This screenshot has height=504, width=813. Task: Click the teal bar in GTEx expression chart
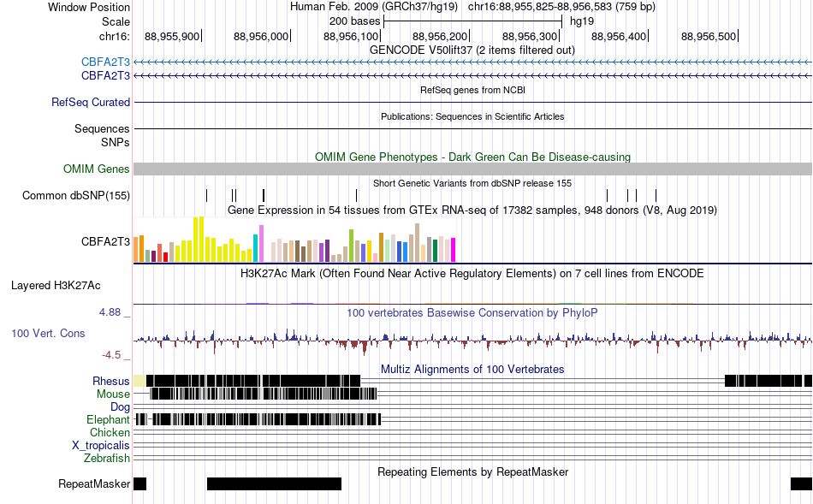[x=256, y=248]
